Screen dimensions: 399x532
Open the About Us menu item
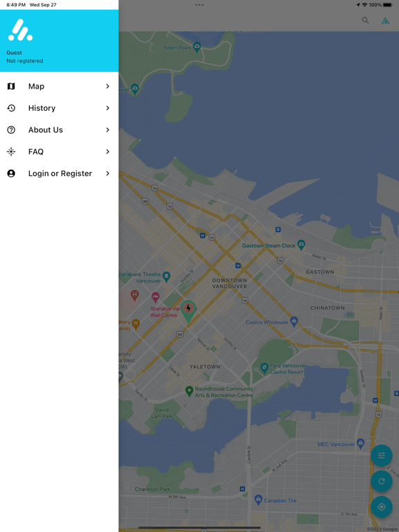pos(59,130)
